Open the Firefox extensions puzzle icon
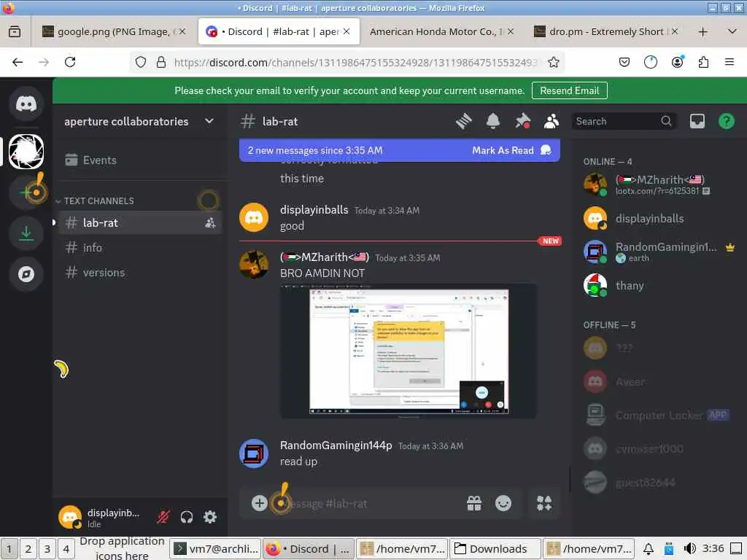This screenshot has height=560, width=747. click(703, 63)
